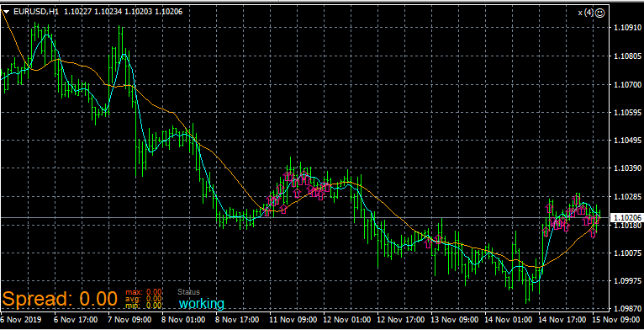The height and width of the screenshot is (330, 644).
Task: Click the 8 Nov 17:00 time label
Action: [237, 319]
